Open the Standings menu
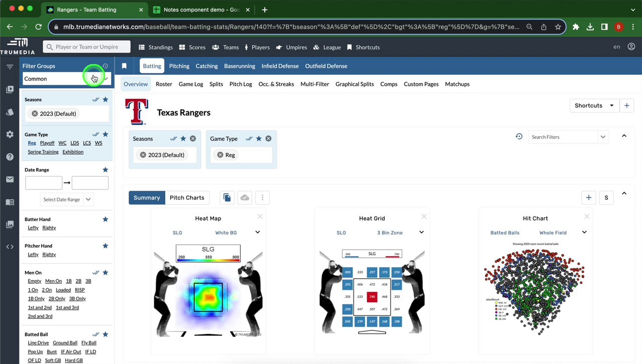This screenshot has height=364, width=642. click(x=155, y=47)
